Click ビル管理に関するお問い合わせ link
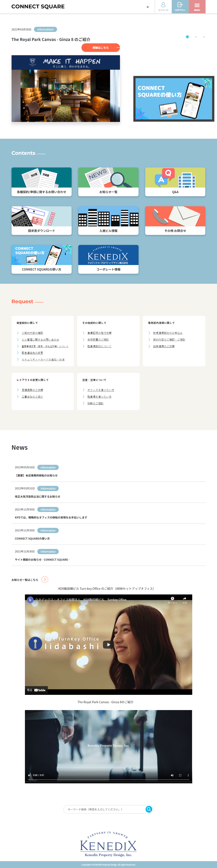Viewport: 217px width, 868px height. click(40, 340)
